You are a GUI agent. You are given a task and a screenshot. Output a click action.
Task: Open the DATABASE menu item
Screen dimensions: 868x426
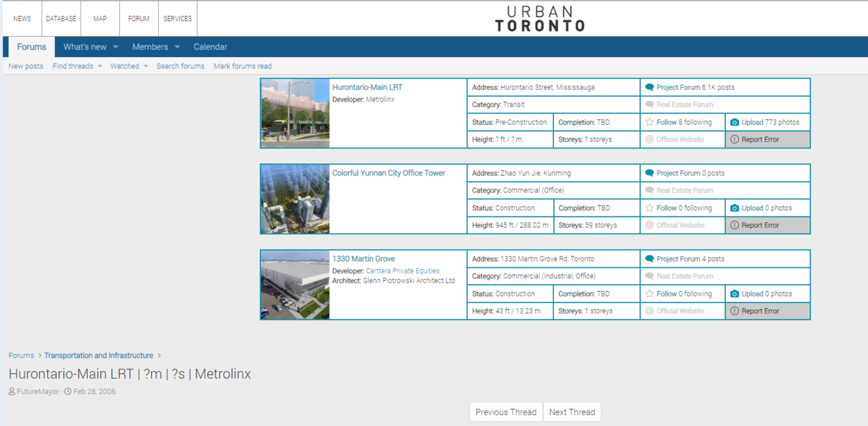click(x=61, y=19)
